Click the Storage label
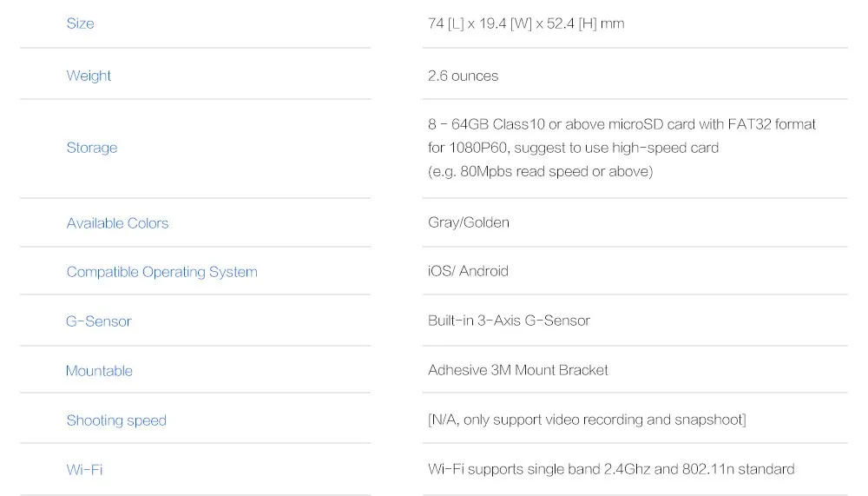The width and height of the screenshot is (868, 496). pyautogui.click(x=92, y=148)
